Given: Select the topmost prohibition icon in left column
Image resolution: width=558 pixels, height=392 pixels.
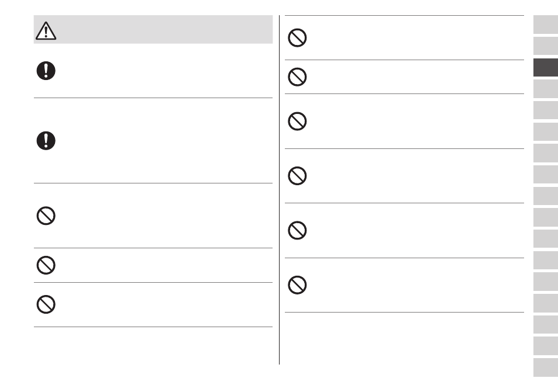Looking at the screenshot, I should point(46,216).
